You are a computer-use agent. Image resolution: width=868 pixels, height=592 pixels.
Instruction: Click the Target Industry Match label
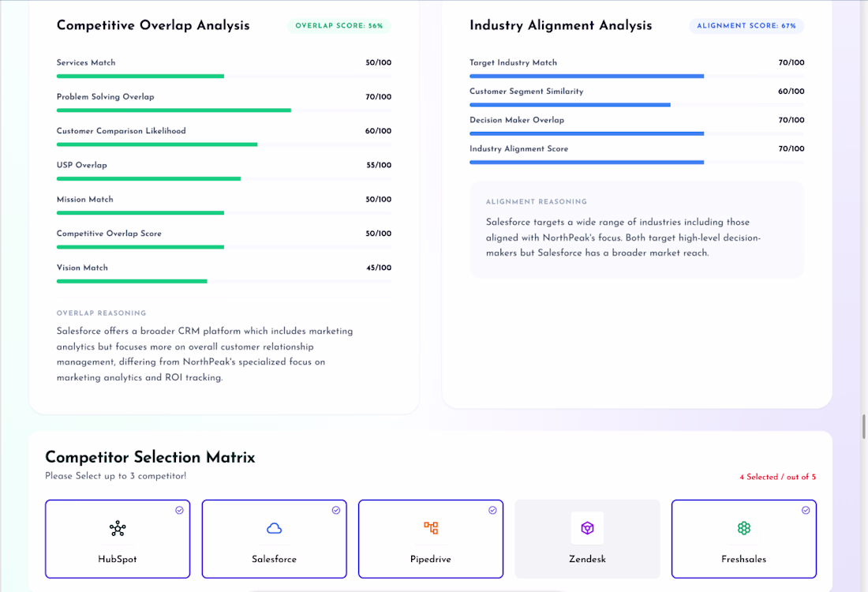(513, 62)
